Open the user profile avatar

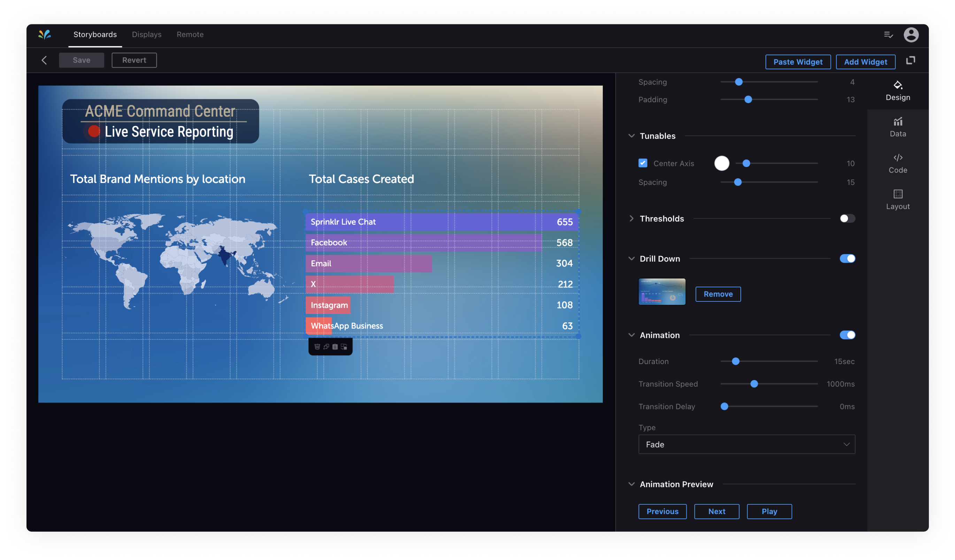tap(912, 34)
